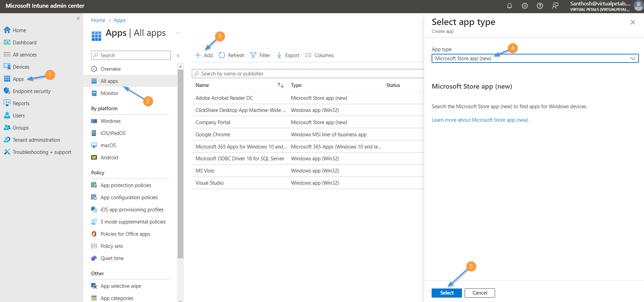The height and width of the screenshot is (302, 644).
Task: Open the notifications bell icon
Action: pos(510,6)
